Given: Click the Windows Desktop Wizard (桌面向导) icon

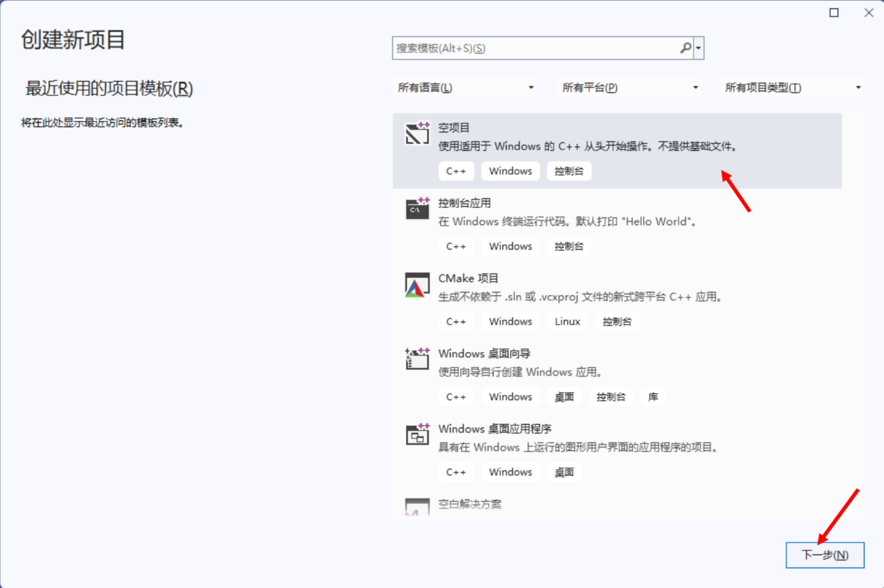Looking at the screenshot, I should [x=417, y=360].
